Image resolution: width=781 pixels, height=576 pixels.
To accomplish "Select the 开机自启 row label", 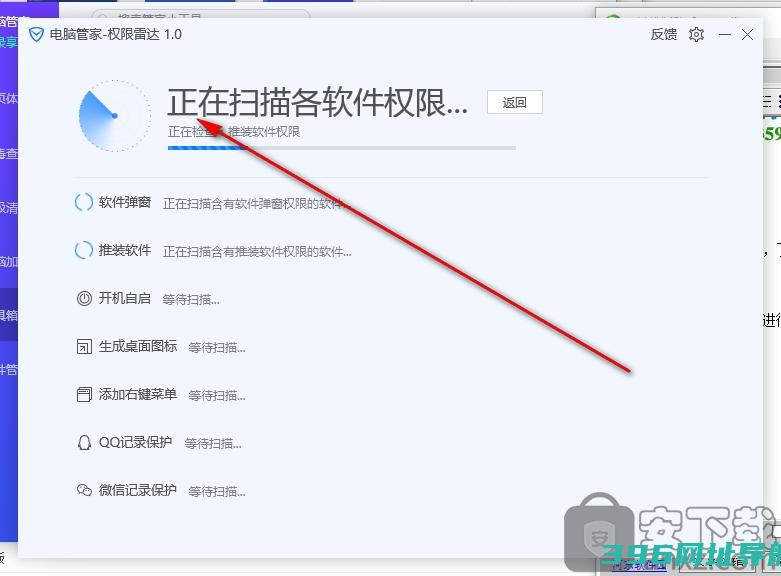I will point(125,298).
